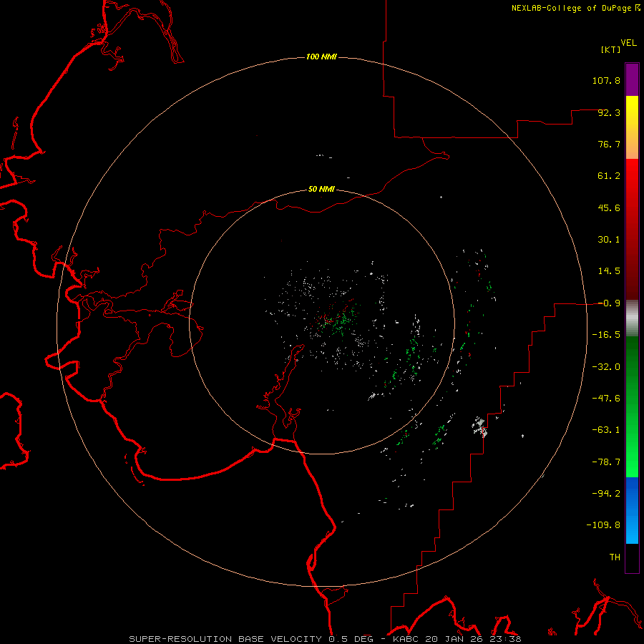Click the TH legend label
Image resolution: width=644 pixels, height=644 pixels.
point(615,557)
